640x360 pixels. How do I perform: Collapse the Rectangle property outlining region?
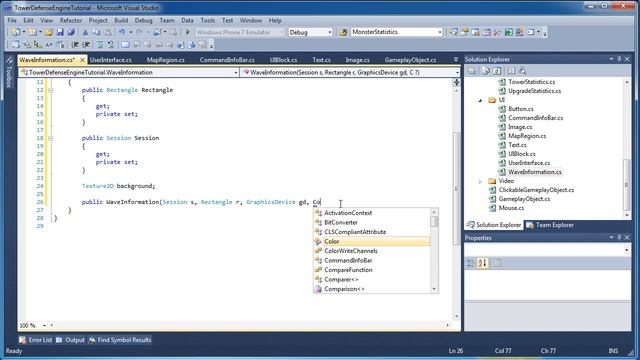click(x=51, y=90)
